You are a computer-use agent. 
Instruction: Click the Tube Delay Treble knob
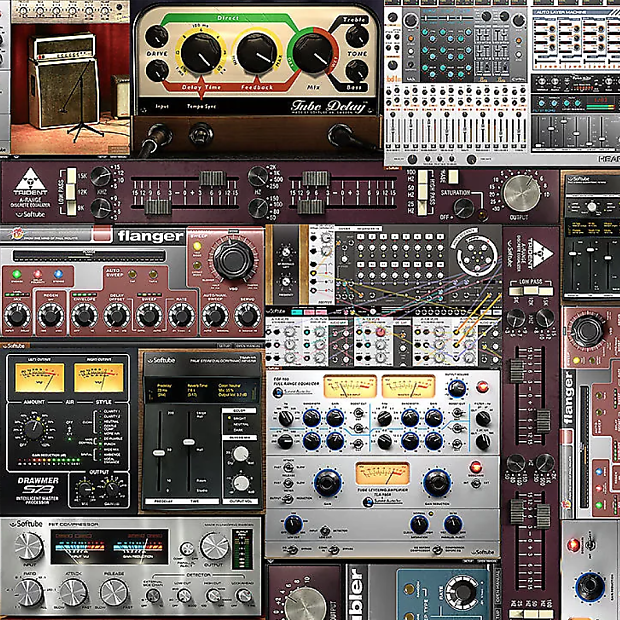357,36
